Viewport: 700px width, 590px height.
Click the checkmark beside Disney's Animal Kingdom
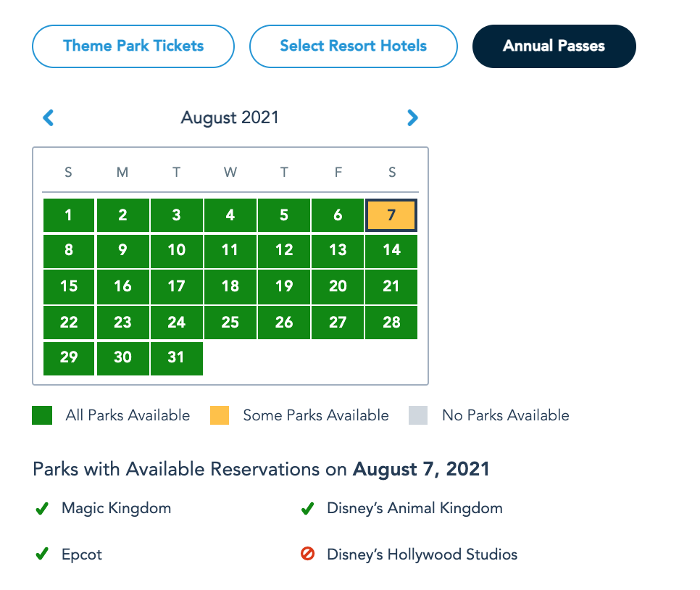pos(307,509)
